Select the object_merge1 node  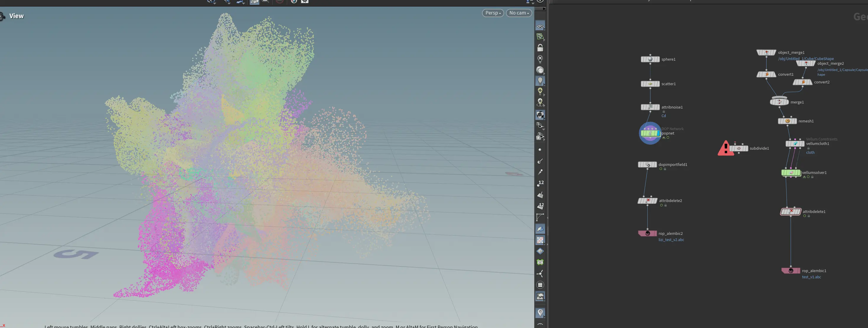[x=766, y=53]
